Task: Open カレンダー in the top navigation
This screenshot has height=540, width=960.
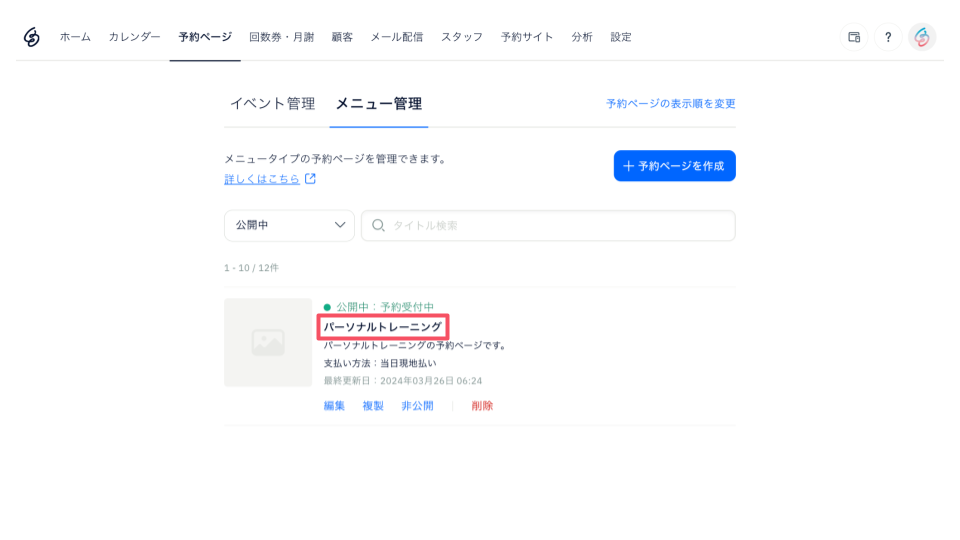Action: pyautogui.click(x=135, y=37)
